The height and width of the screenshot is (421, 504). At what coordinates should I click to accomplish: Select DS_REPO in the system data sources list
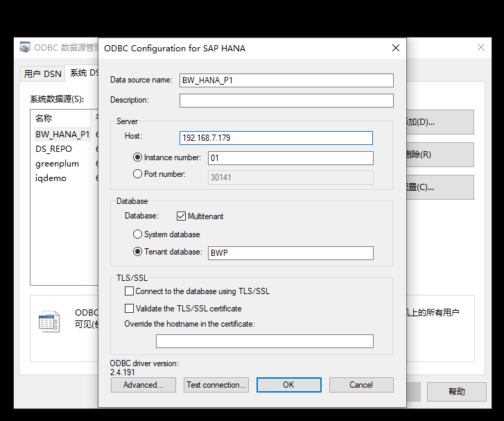[x=53, y=149]
